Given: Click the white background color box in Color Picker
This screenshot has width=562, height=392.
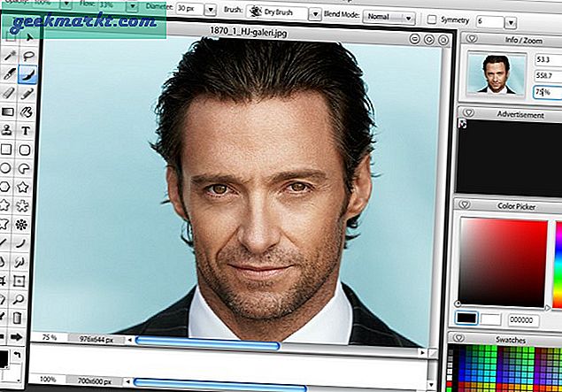Looking at the screenshot, I should tap(490, 319).
